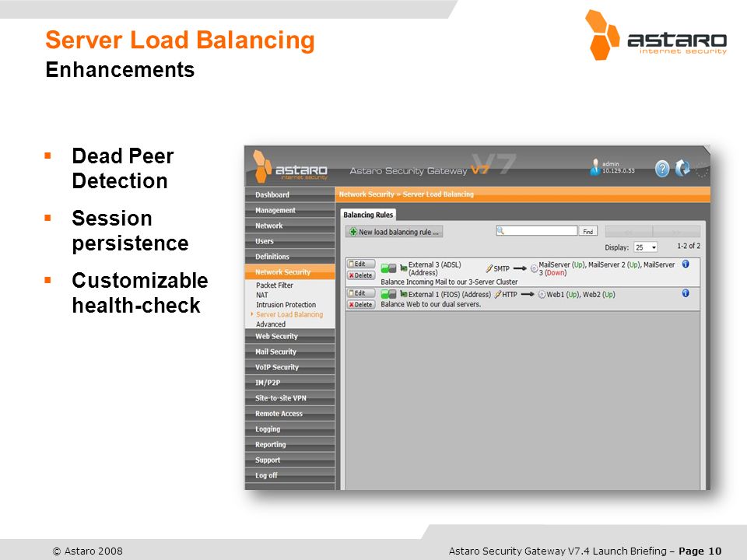Expand the Mail Security menu
The image size is (747, 560).
pyautogui.click(x=289, y=352)
